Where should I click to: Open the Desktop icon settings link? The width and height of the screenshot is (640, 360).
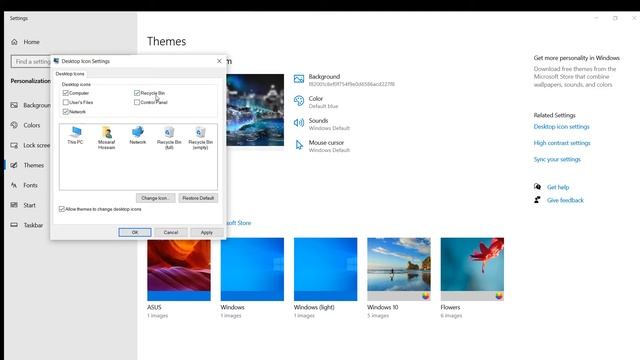pos(561,127)
